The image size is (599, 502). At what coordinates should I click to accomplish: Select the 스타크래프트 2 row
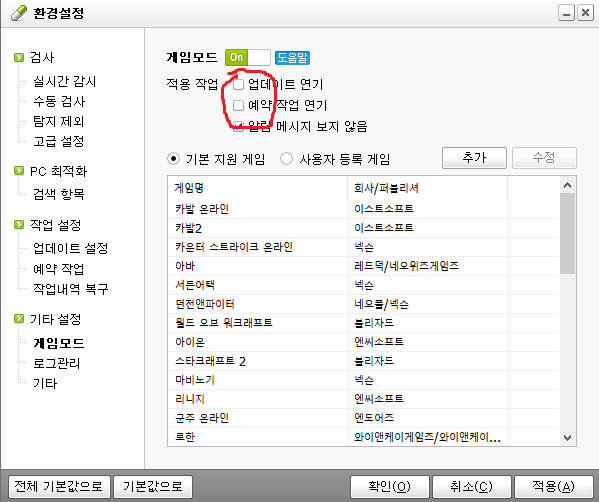coord(364,361)
